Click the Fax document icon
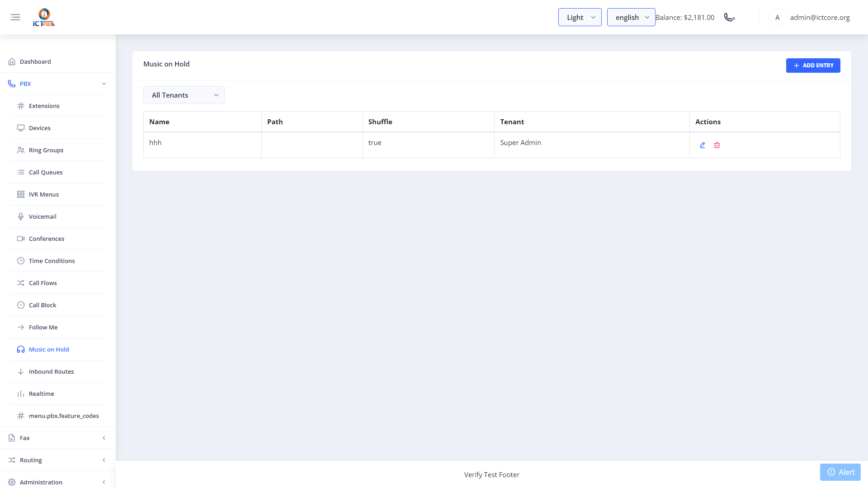 point(12,438)
